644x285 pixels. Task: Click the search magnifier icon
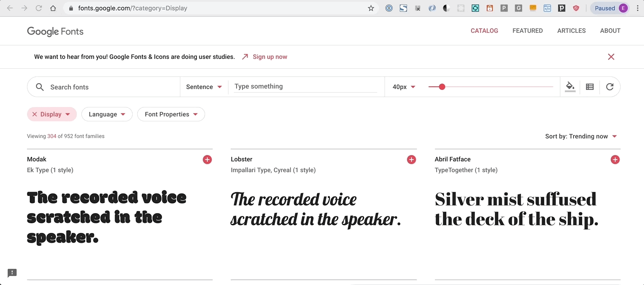[x=40, y=87]
